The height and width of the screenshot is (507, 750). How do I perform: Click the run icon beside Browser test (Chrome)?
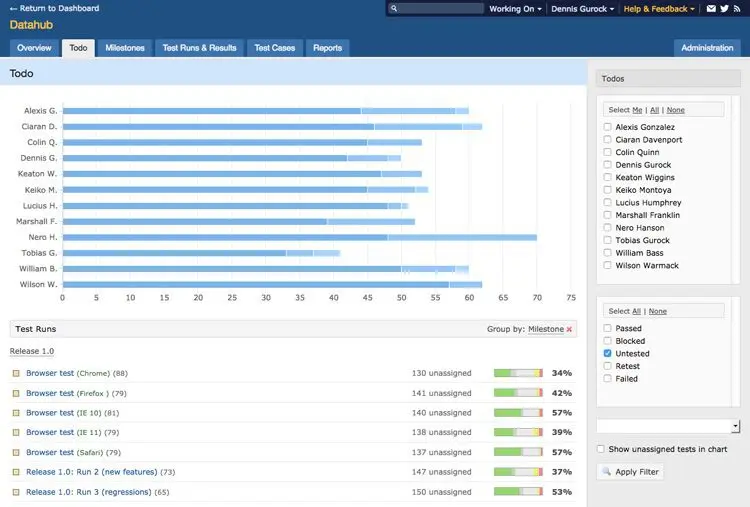(16, 373)
